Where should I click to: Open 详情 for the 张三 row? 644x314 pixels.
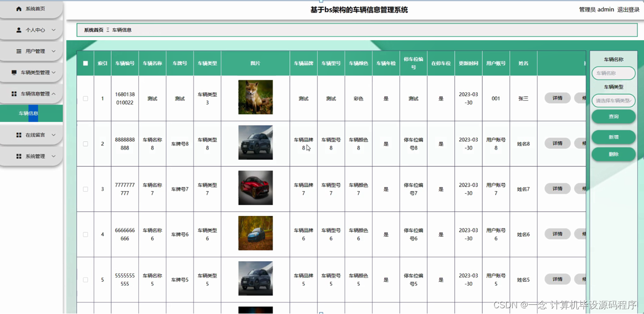point(557,98)
